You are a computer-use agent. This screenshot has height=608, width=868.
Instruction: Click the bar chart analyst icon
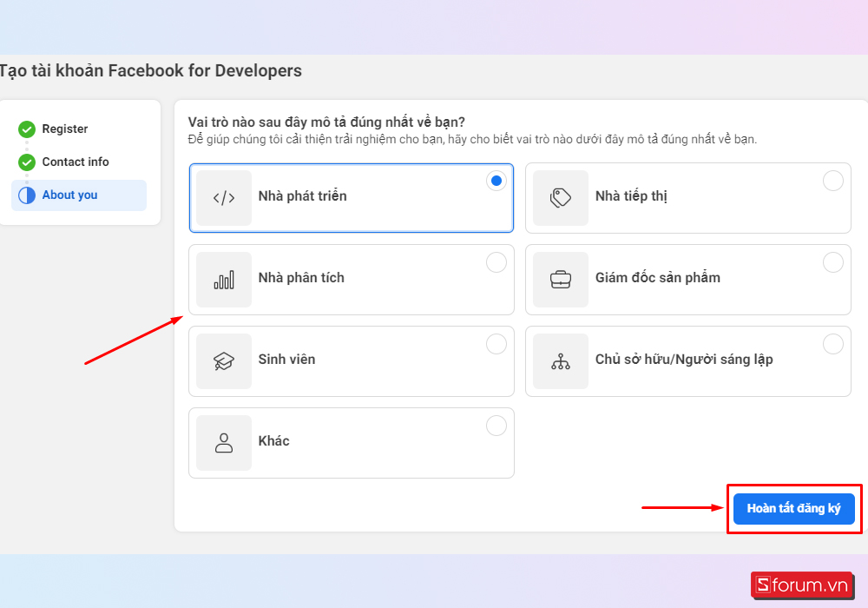[x=224, y=280]
